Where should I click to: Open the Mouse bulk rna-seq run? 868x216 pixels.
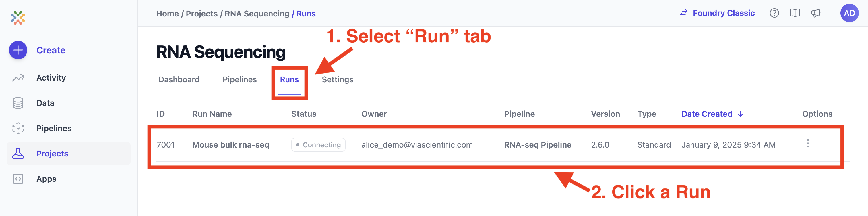[230, 145]
